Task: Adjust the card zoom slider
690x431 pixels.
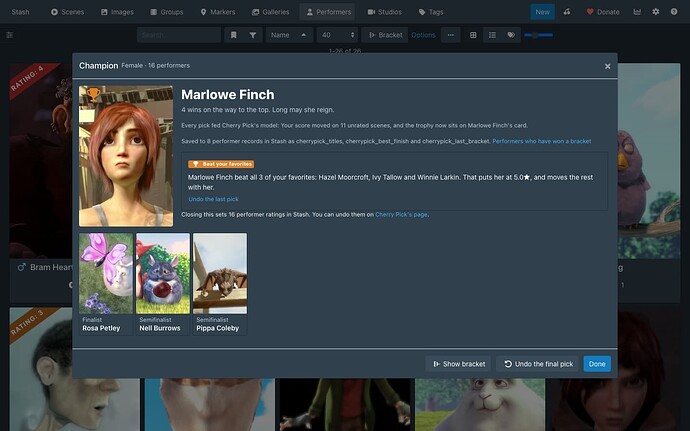Action: [x=538, y=35]
